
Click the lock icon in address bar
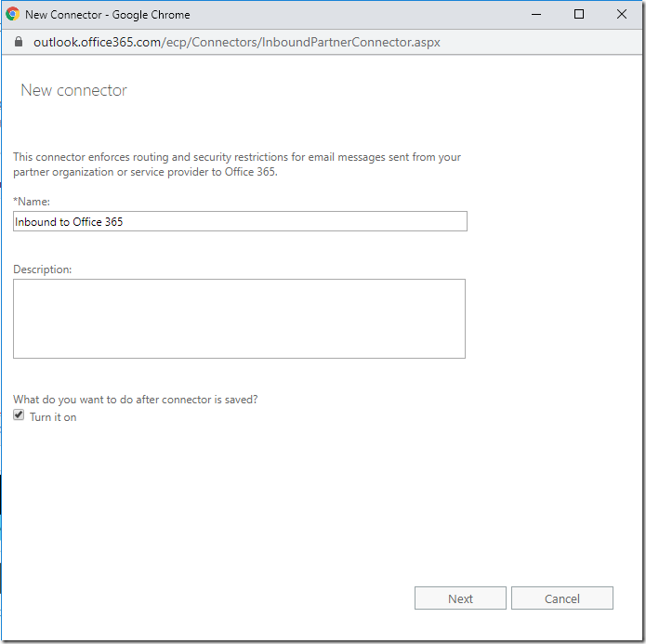tap(19, 42)
